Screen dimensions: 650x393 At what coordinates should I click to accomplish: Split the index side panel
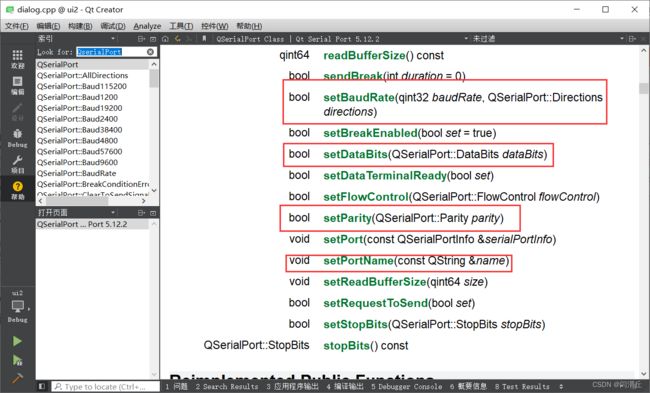point(141,39)
